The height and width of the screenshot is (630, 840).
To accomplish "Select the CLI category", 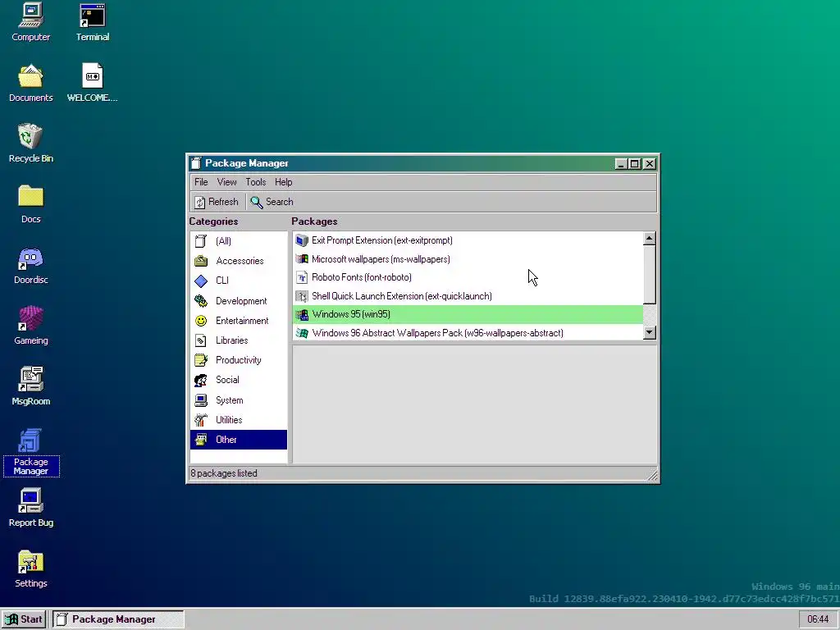I will [x=239, y=281].
